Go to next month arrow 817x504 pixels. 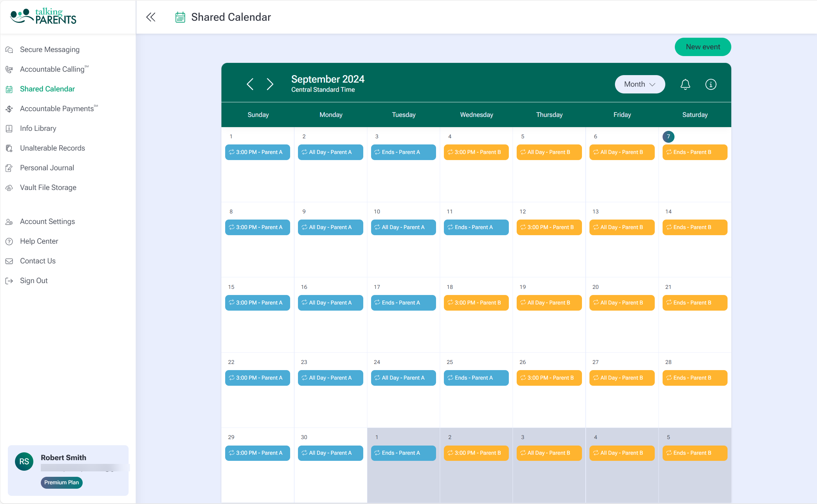pos(270,84)
